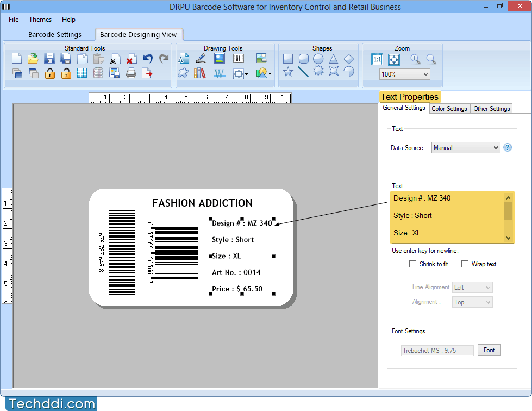This screenshot has width=532, height=411.
Task: Select the vertical barcode on the label's left
Action: click(122, 253)
